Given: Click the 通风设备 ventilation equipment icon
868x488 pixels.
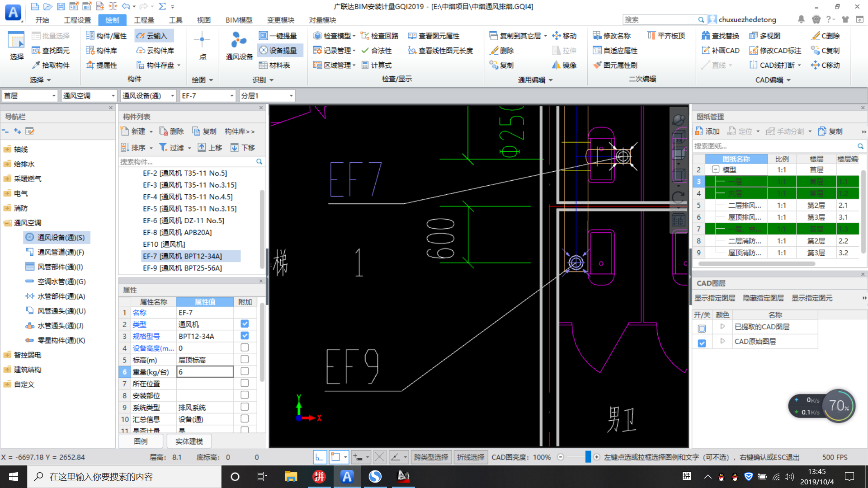Looking at the screenshot, I should pyautogui.click(x=239, y=45).
